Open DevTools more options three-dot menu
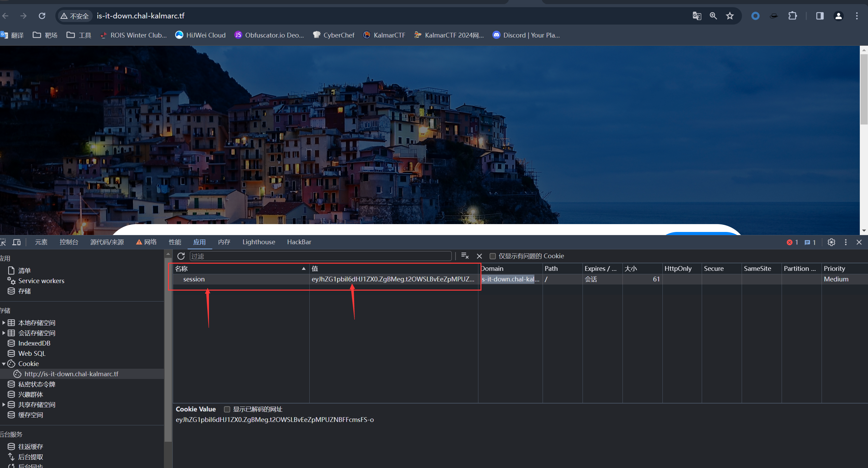This screenshot has width=868, height=468. tap(846, 242)
